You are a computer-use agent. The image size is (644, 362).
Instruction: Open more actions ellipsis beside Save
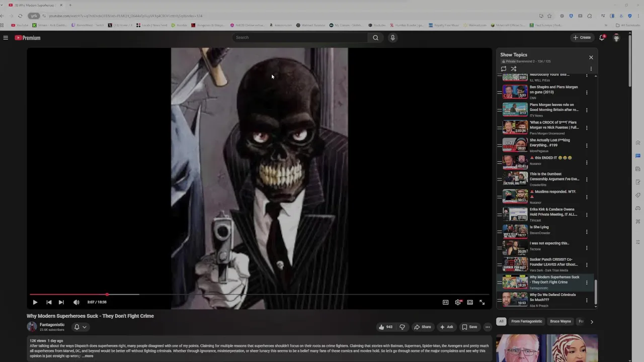pos(487,327)
